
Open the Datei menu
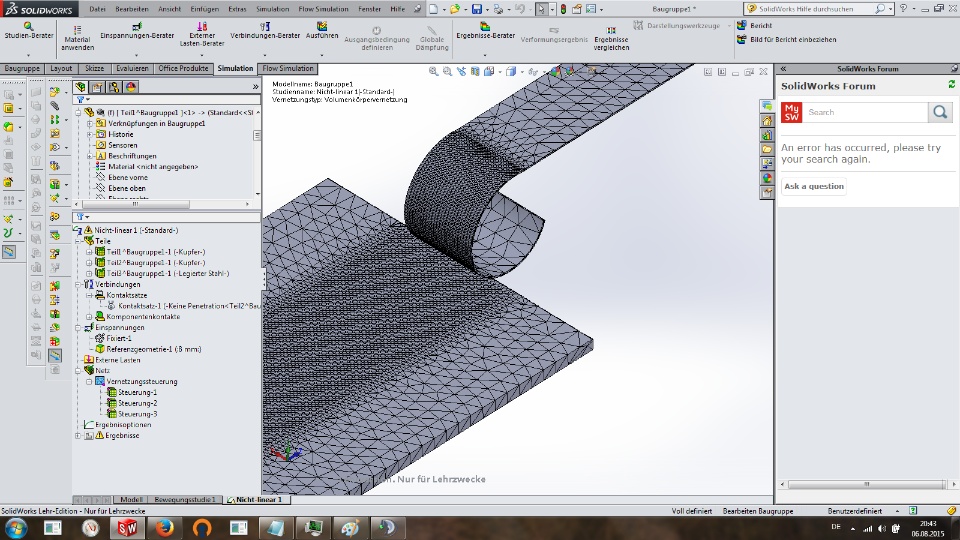pos(97,9)
